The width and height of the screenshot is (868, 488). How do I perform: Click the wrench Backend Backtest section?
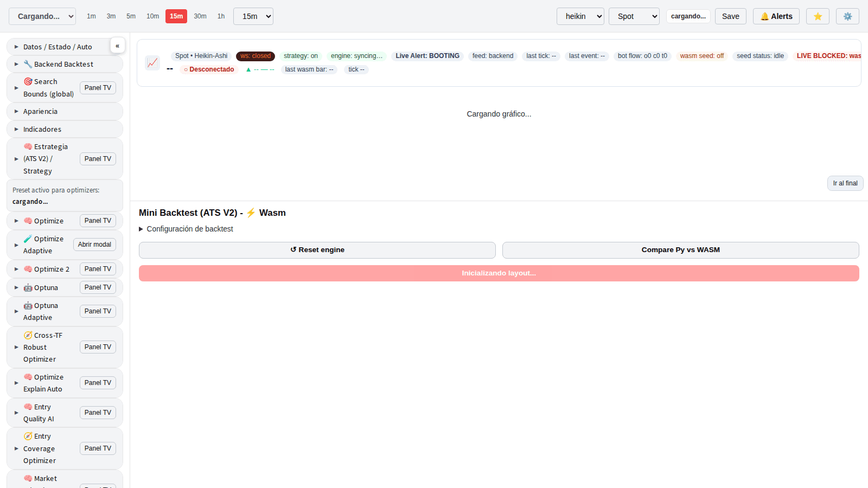[63, 64]
